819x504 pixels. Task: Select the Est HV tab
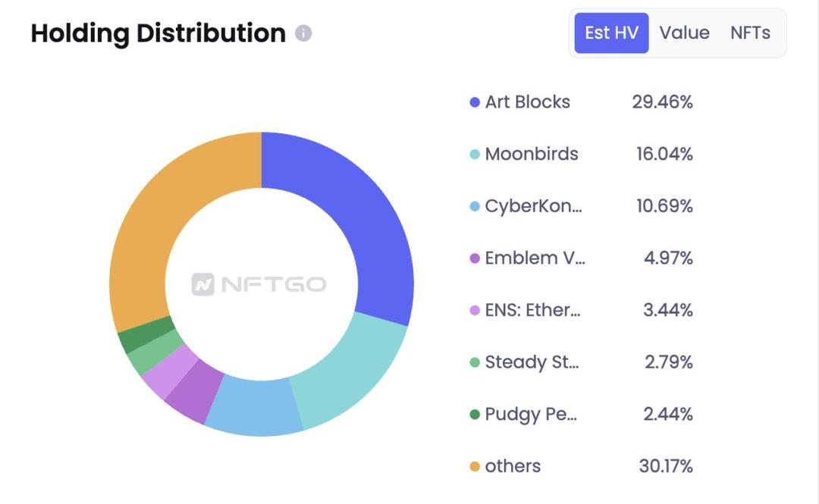point(611,33)
